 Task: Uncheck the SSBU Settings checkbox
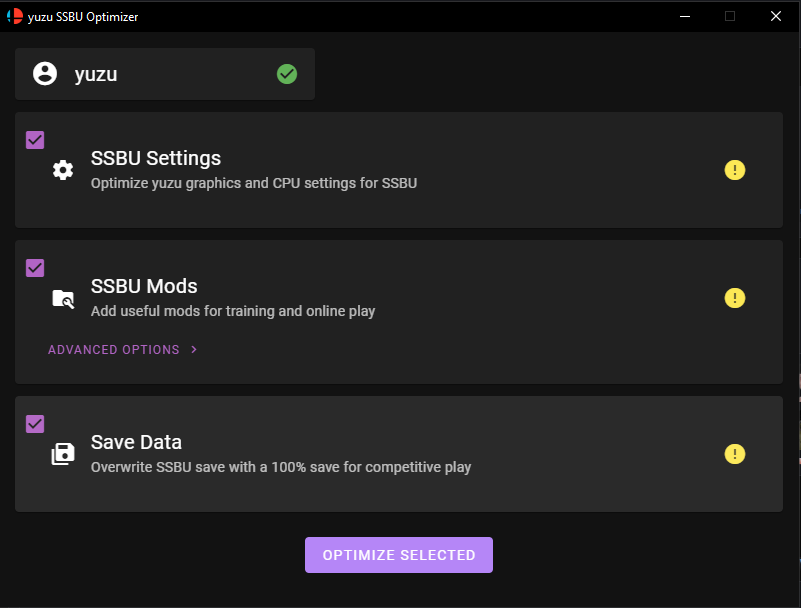35,140
